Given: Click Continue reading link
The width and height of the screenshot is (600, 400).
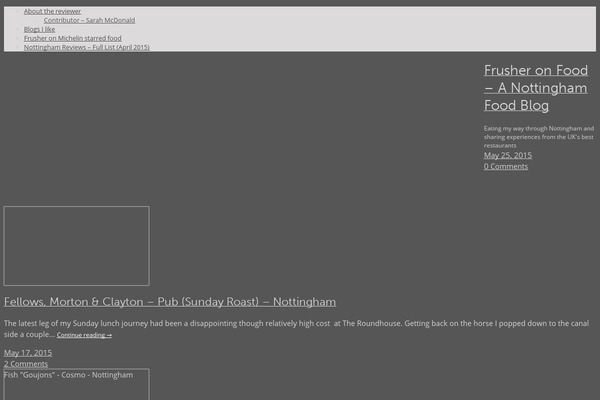Looking at the screenshot, I should [x=84, y=335].
